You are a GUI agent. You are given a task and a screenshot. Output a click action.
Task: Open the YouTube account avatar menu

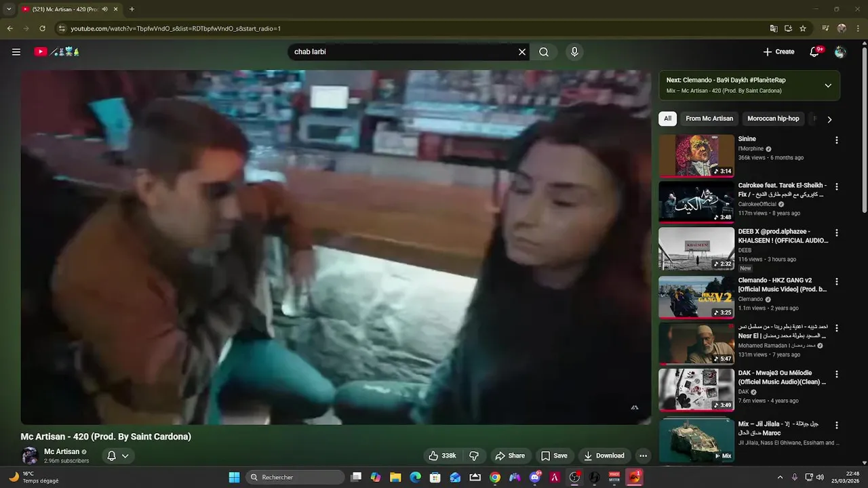840,52
